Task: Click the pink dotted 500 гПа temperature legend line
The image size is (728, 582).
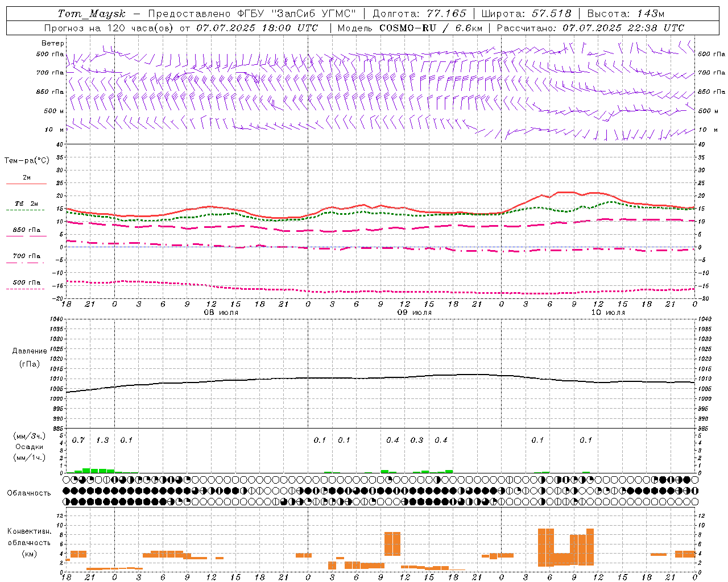Action: click(25, 289)
